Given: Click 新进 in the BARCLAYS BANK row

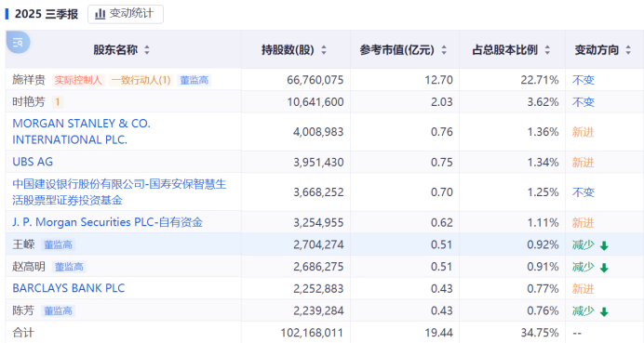Looking at the screenshot, I should (584, 289).
